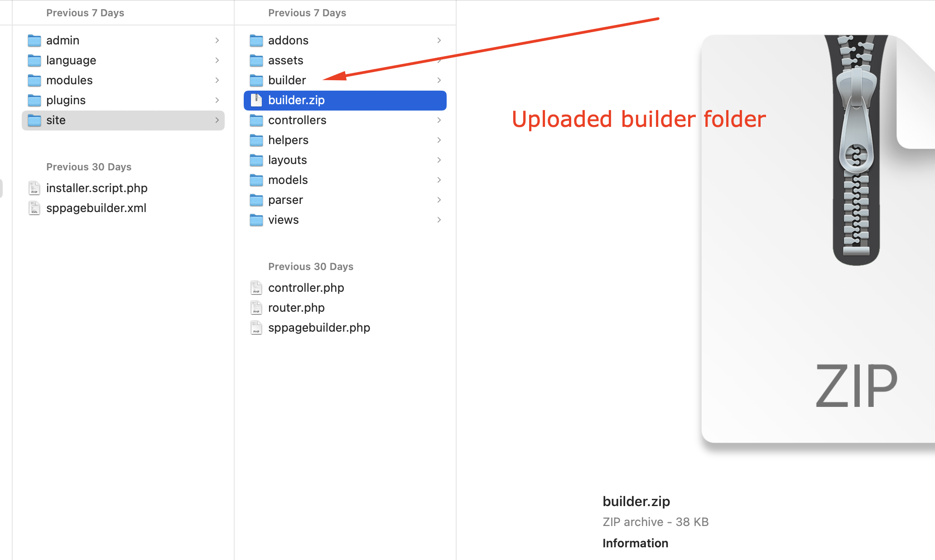The image size is (935, 560).
Task: Select the helpers folder icon
Action: click(x=257, y=140)
